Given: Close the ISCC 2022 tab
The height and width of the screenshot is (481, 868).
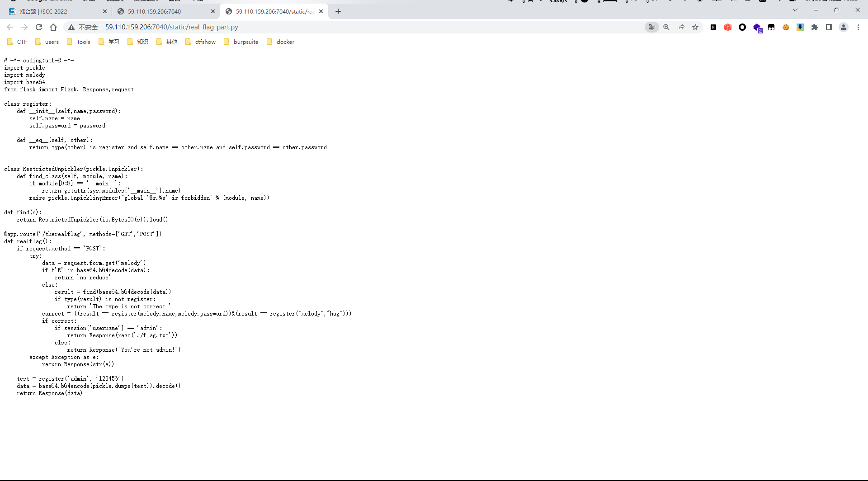Looking at the screenshot, I should point(105,11).
